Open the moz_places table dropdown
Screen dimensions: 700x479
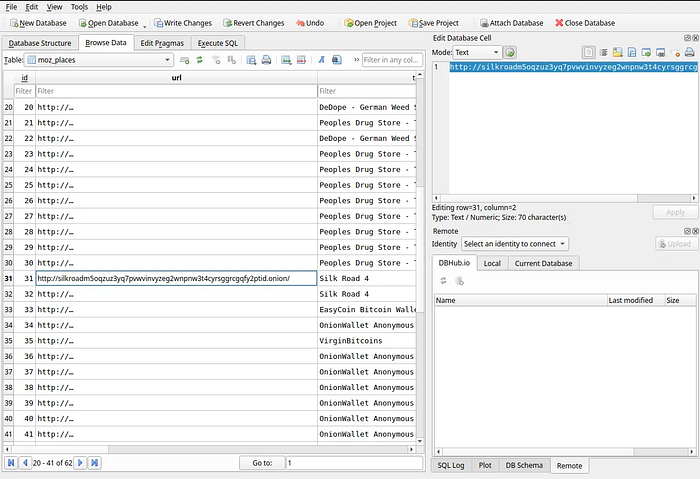99,60
